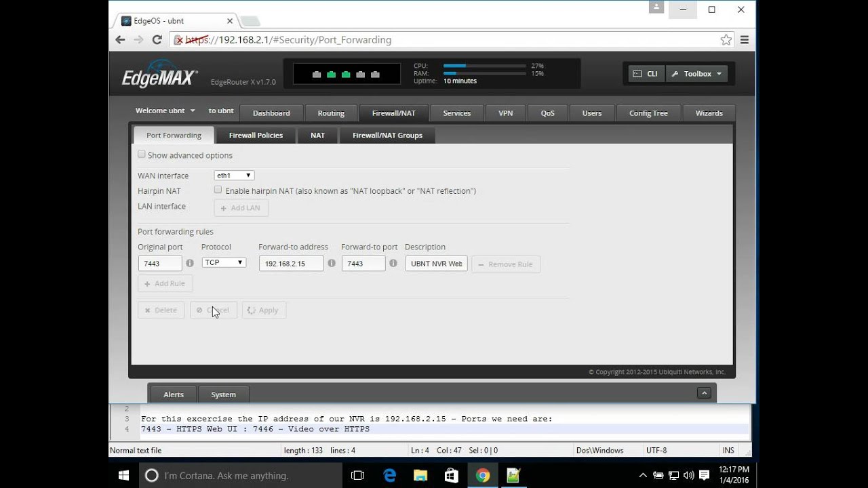
Task: Open the Dashboard tab
Action: (x=271, y=113)
